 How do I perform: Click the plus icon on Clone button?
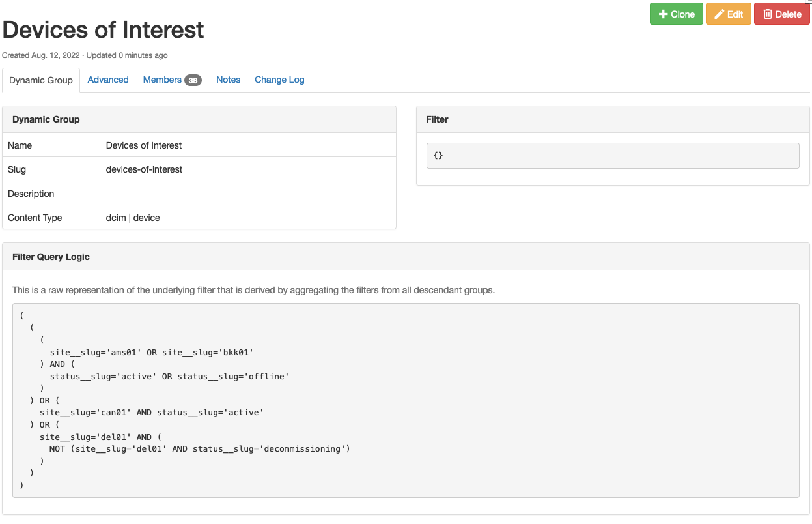[664, 14]
